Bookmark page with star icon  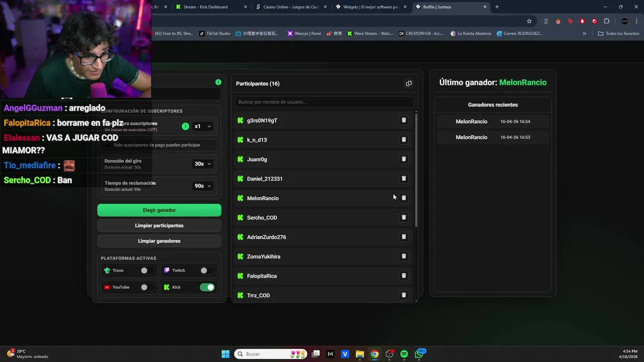click(529, 21)
